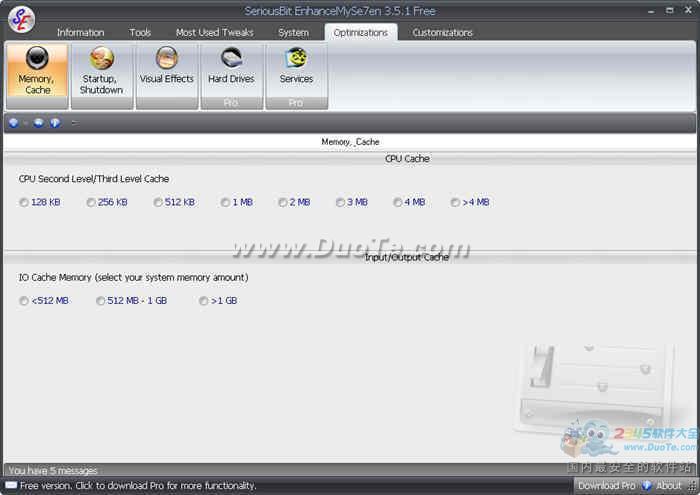This screenshot has width=700, height=495.
Task: Click the SE application logo button
Action: 21,20
